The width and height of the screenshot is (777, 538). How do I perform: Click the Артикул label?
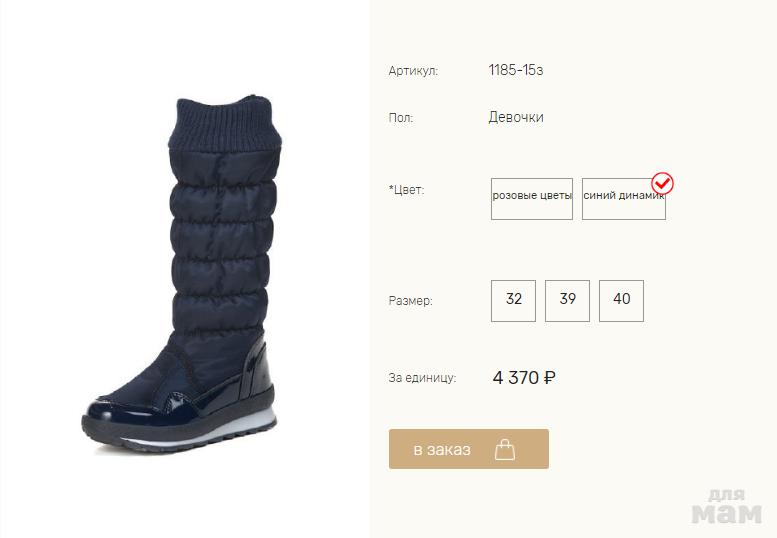tap(413, 71)
